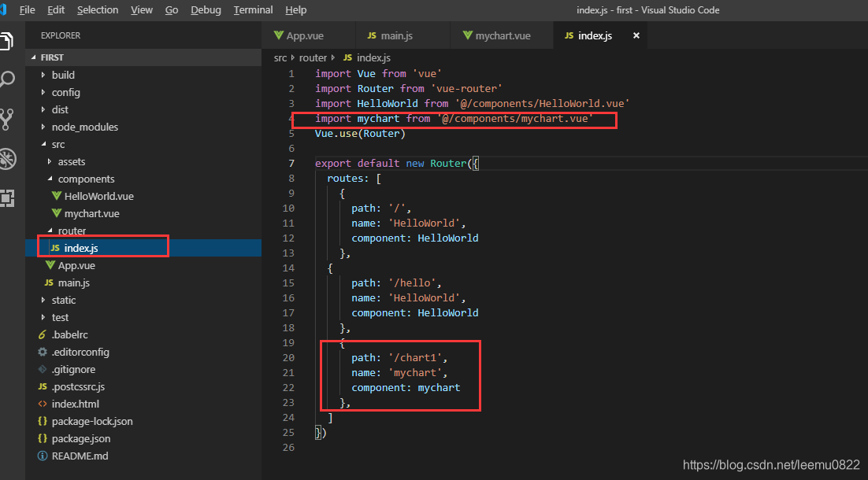Open the Explorer activity bar icon

[x=6, y=40]
